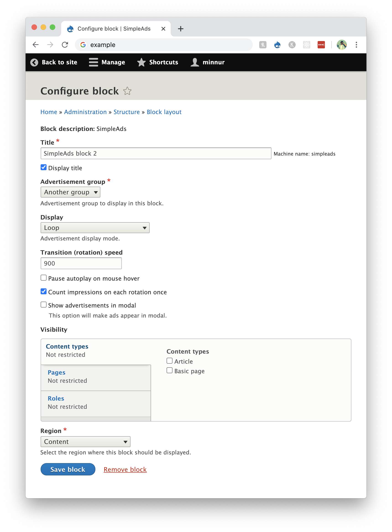392x532 pixels.
Task: Click the red dots extension icon
Action: click(321, 44)
